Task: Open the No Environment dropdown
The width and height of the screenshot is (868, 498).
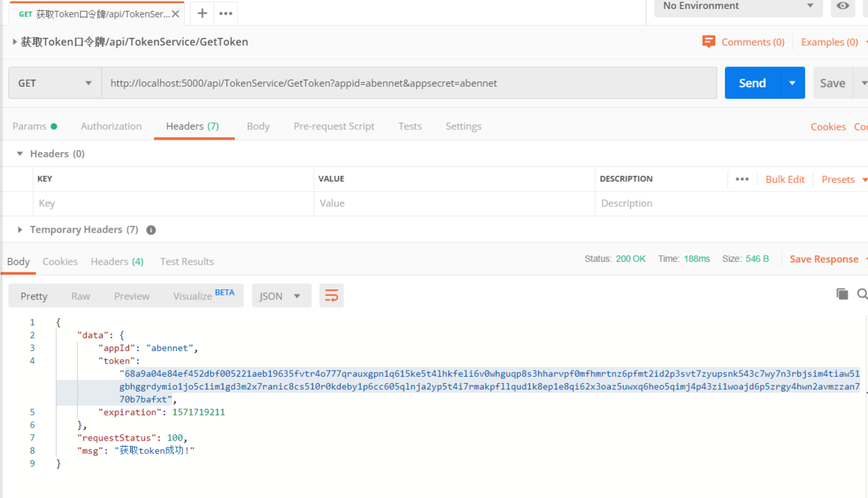Action: [x=738, y=6]
